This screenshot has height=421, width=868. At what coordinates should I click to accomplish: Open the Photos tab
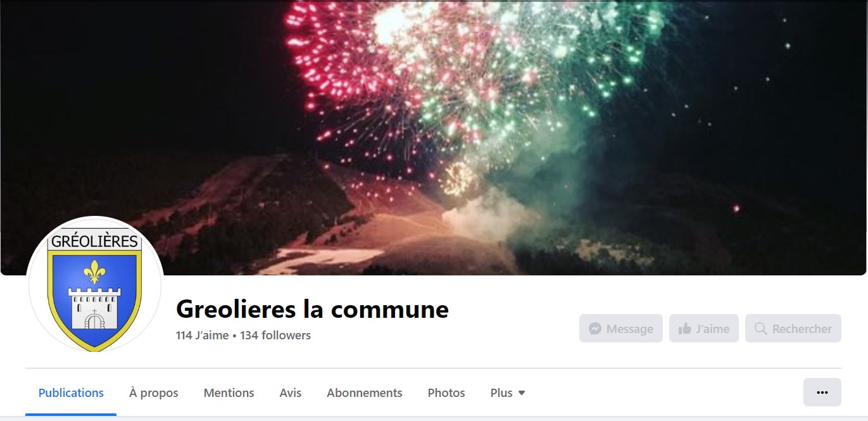[446, 393]
